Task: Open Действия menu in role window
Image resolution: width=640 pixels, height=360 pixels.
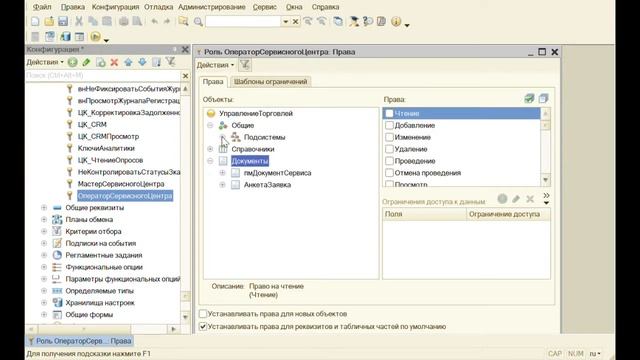Action: (x=216, y=65)
